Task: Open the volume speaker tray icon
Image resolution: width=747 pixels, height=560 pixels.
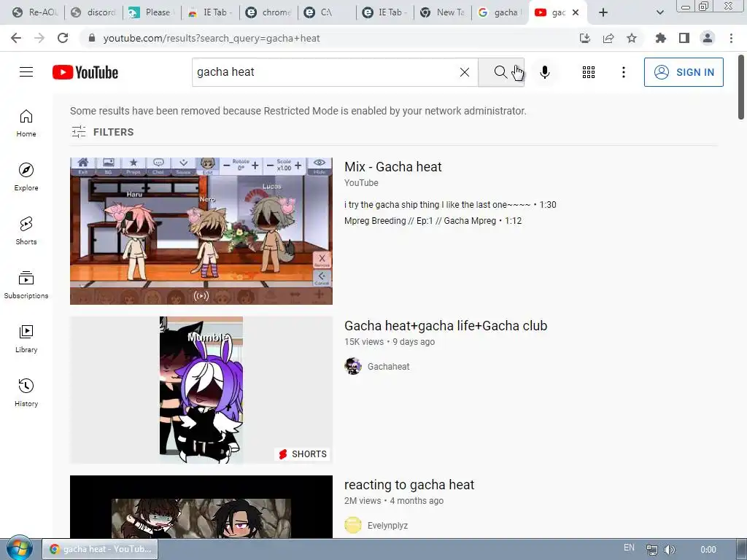Action: 670,550
